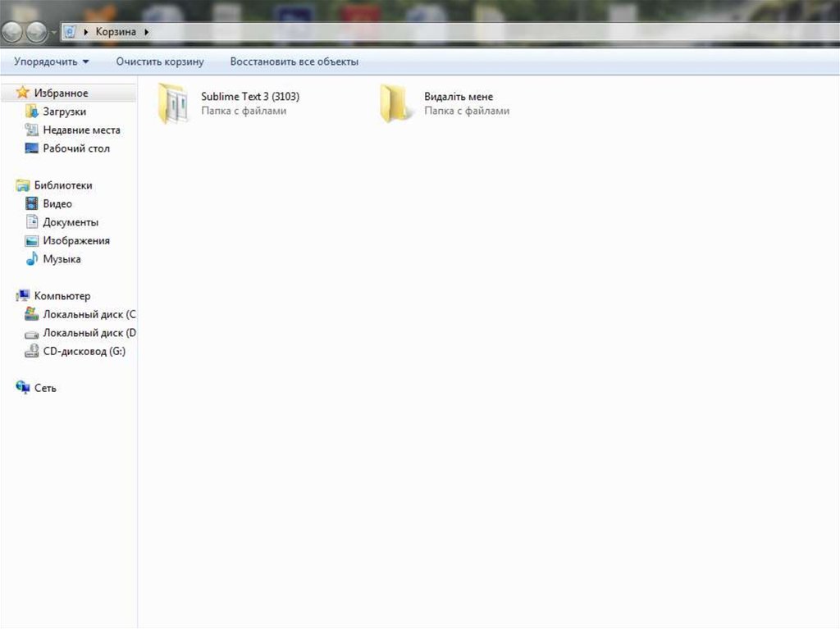Click the Sublime Text 3 (3103) folder icon
The height and width of the screenshot is (629, 840).
point(174,104)
